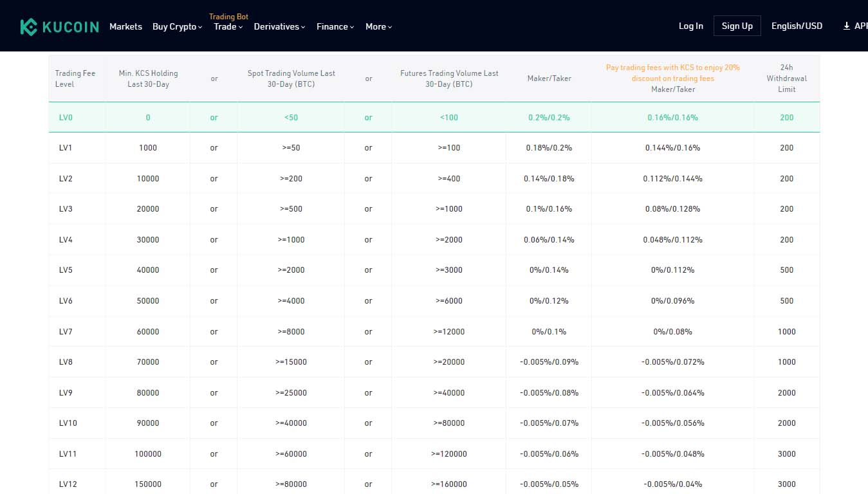Click the 0%/0.096% fee cell
Screen dimensions: 868x494
pyautogui.click(x=672, y=301)
